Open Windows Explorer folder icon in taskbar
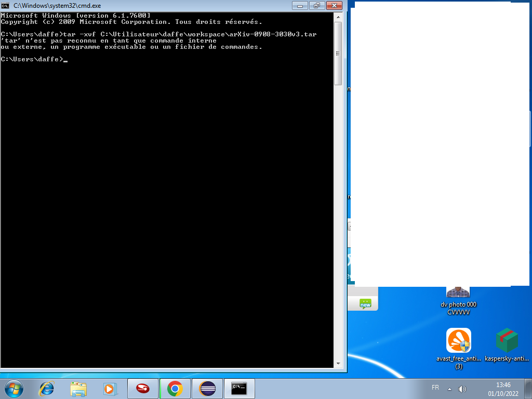 [78, 389]
